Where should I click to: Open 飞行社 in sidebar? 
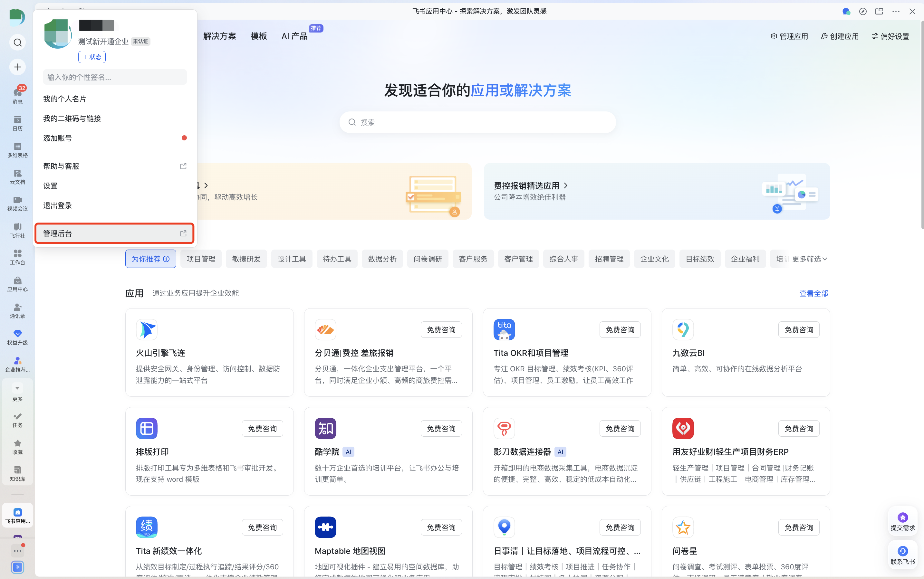click(x=18, y=231)
